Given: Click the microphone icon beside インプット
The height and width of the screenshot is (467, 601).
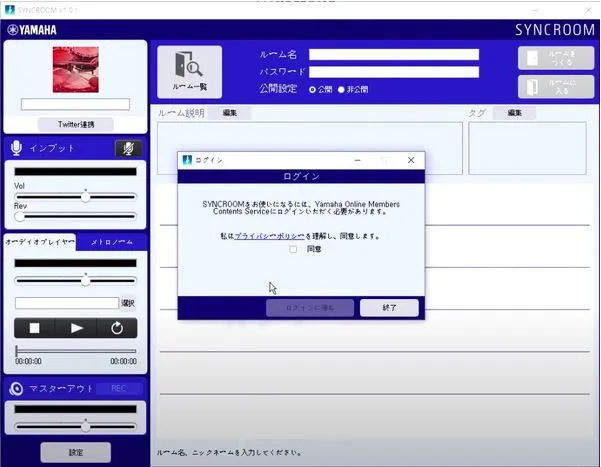Looking at the screenshot, I should click(x=16, y=148).
